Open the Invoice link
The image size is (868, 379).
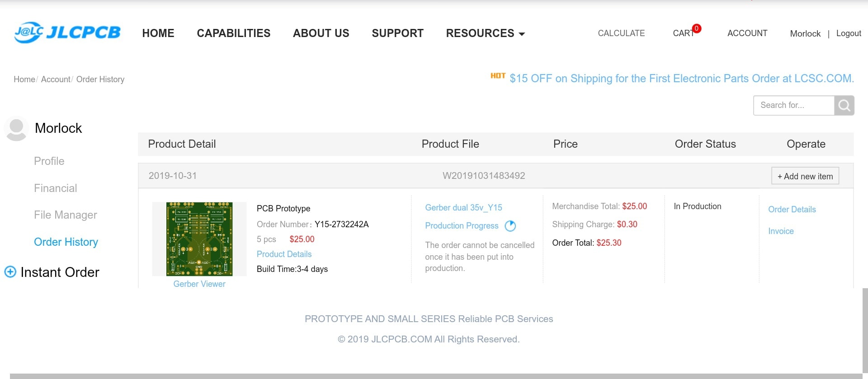(x=781, y=231)
